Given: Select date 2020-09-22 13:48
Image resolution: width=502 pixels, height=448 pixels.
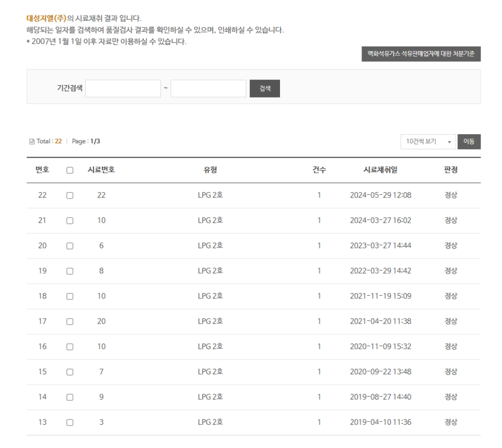Looking at the screenshot, I should [380, 372].
